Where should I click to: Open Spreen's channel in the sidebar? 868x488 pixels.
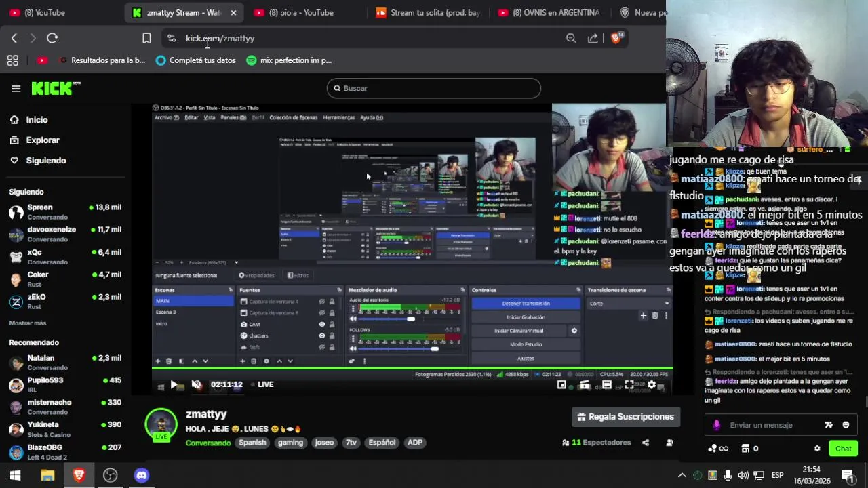[x=65, y=211]
